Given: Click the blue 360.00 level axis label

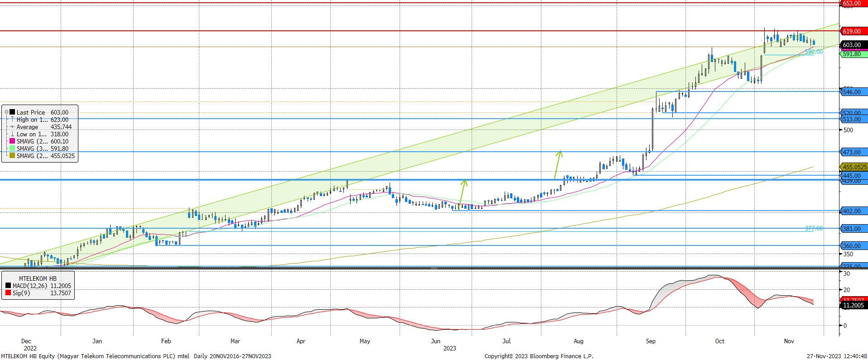Looking at the screenshot, I should point(854,246).
